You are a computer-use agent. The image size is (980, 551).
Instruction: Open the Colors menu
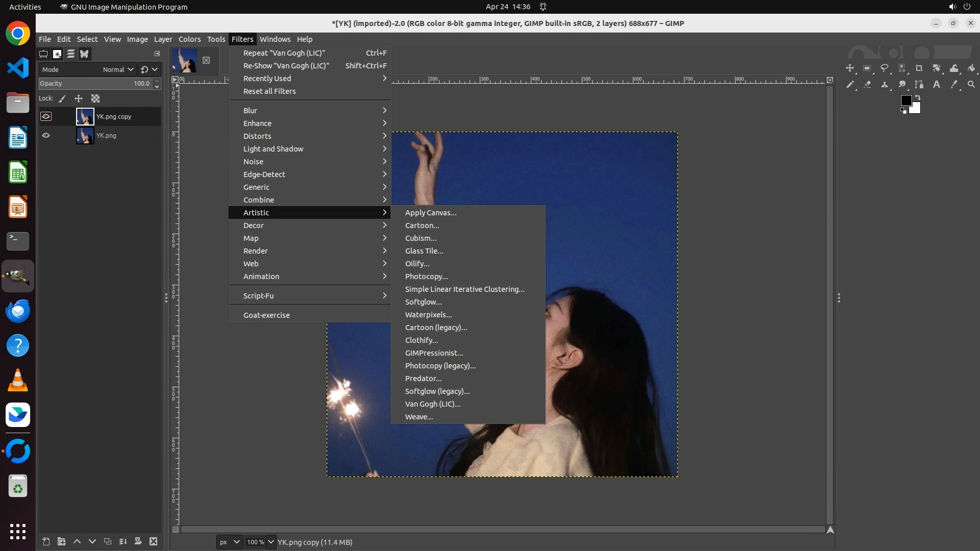[189, 39]
